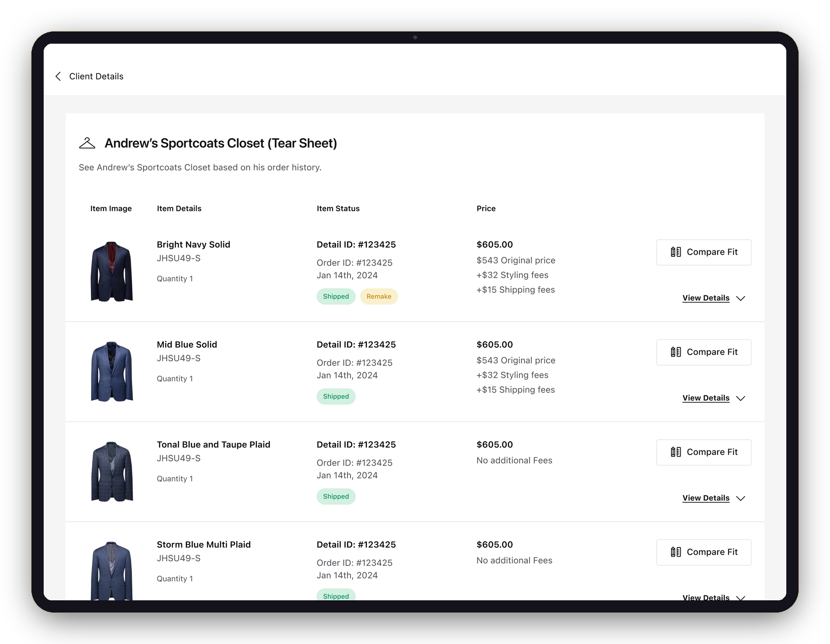Click Shipped badge in Mid Blue Solid row
This screenshot has height=644, width=830.
tap(336, 397)
